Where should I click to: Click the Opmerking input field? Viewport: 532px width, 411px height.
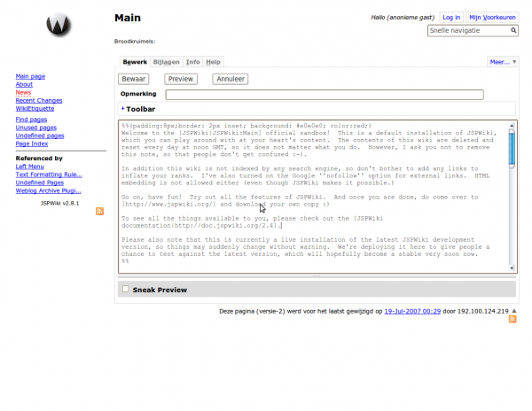tap(325, 95)
